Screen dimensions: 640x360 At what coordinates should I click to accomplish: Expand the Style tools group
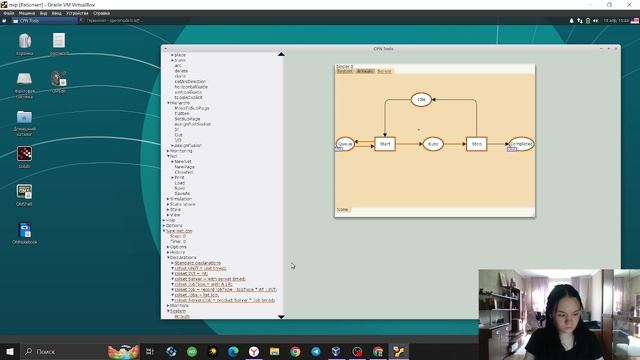[x=168, y=209]
